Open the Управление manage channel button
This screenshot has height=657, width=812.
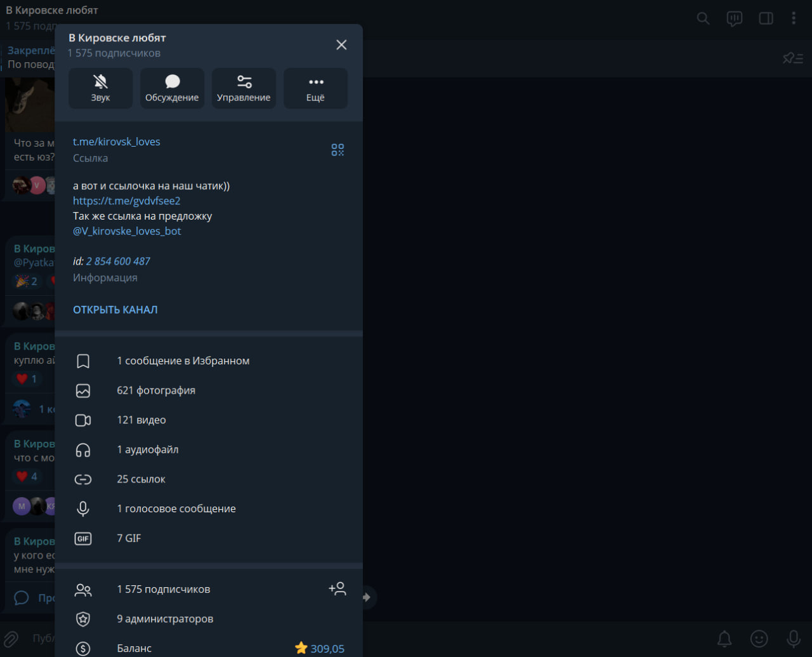pyautogui.click(x=244, y=88)
